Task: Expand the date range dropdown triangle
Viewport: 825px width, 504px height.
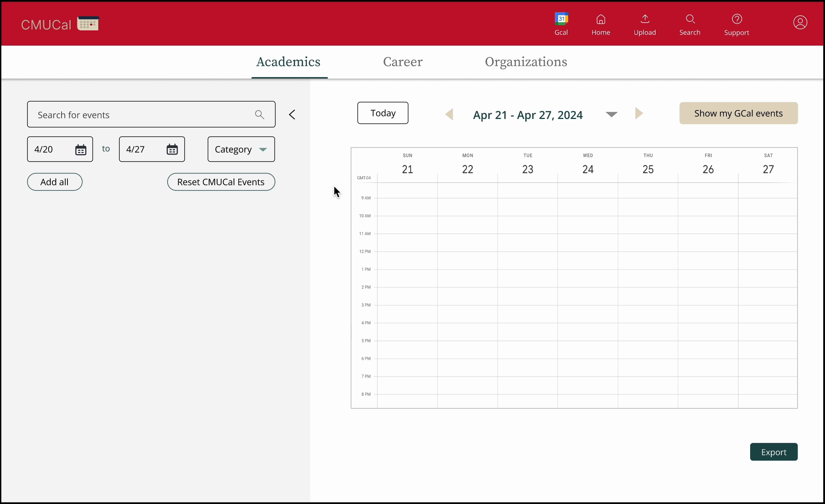Action: pyautogui.click(x=612, y=114)
